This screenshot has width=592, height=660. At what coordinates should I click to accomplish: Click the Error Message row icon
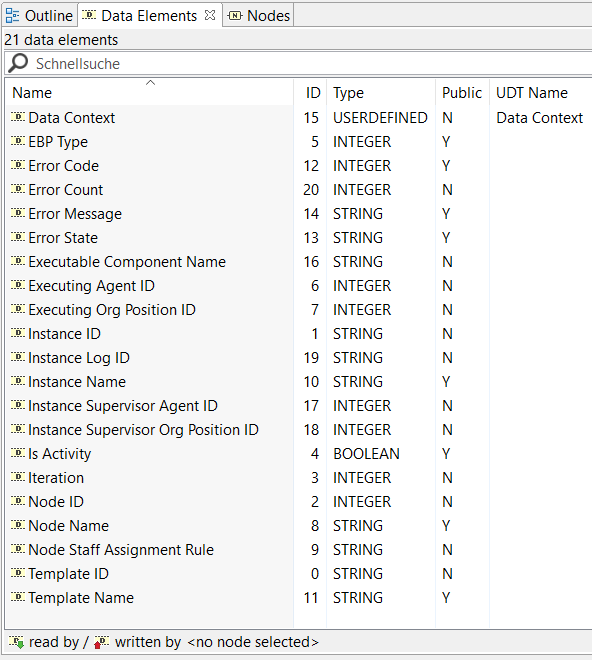(18, 213)
